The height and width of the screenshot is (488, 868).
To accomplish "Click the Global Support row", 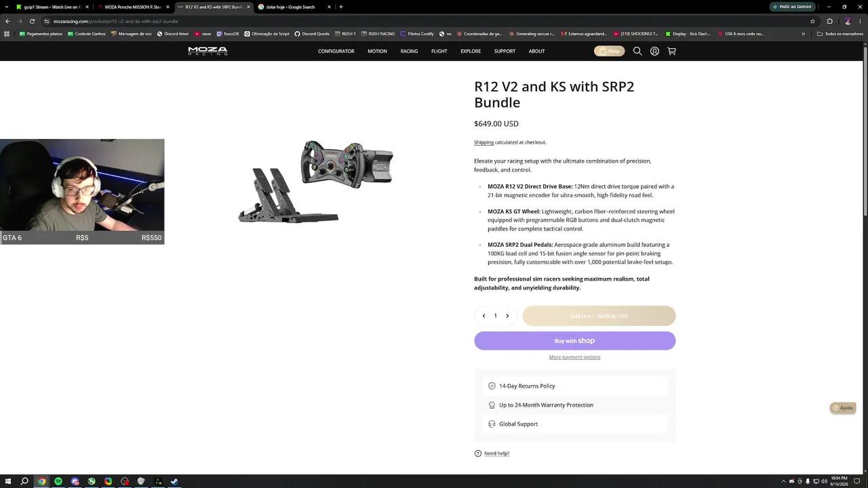I will (x=575, y=424).
